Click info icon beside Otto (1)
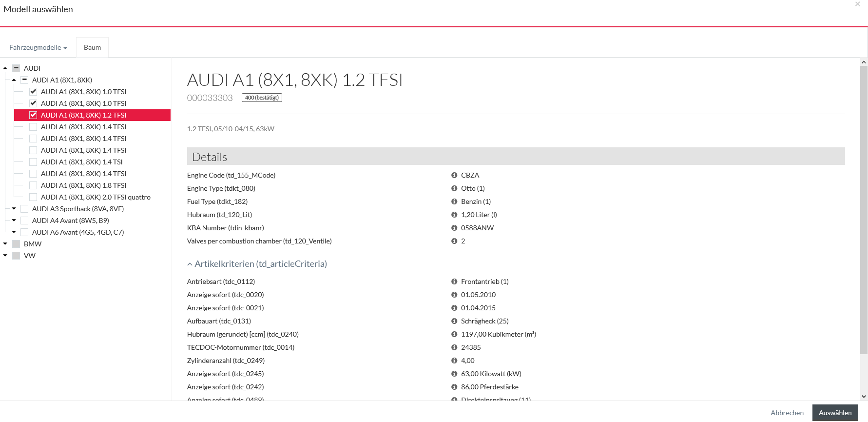The image size is (868, 422). click(x=454, y=188)
